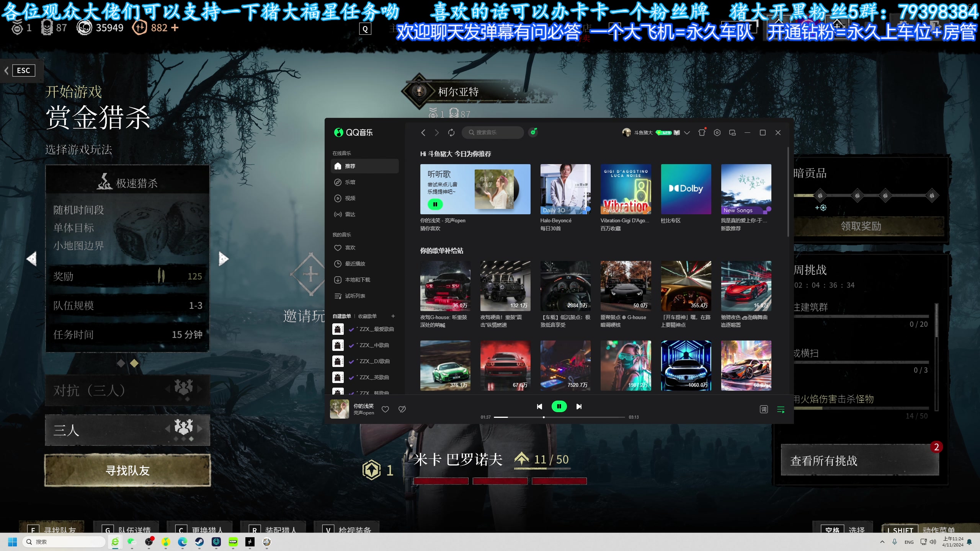Click the 搜索音乐 search field
980x551 pixels.
tap(493, 132)
